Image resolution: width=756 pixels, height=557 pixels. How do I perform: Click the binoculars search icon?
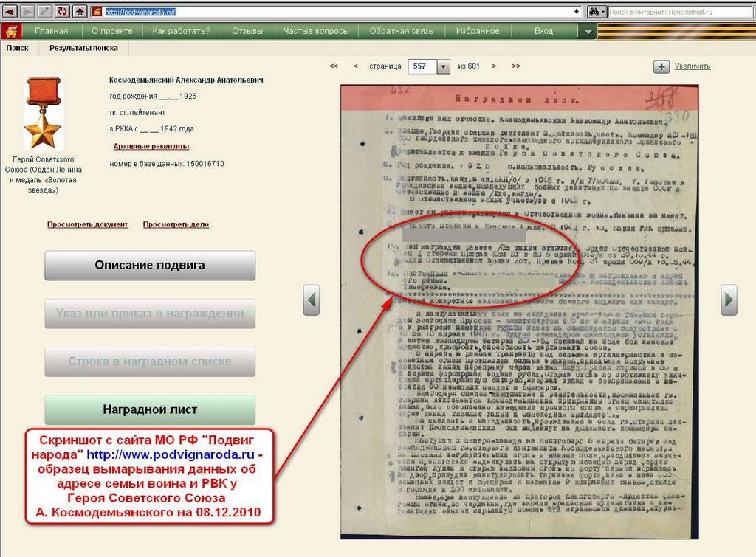tap(593, 12)
